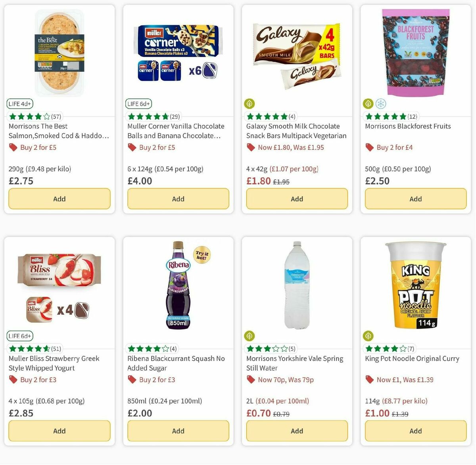Click the LIFE 6d+ badge on Muller Bliss
The image size is (476, 465).
click(20, 336)
